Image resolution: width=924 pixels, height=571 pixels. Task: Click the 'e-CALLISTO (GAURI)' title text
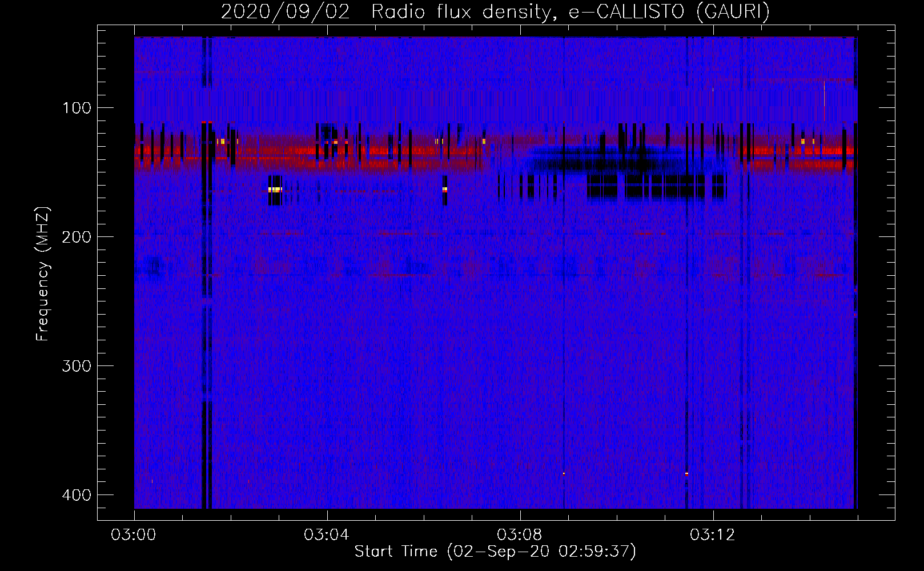click(669, 11)
